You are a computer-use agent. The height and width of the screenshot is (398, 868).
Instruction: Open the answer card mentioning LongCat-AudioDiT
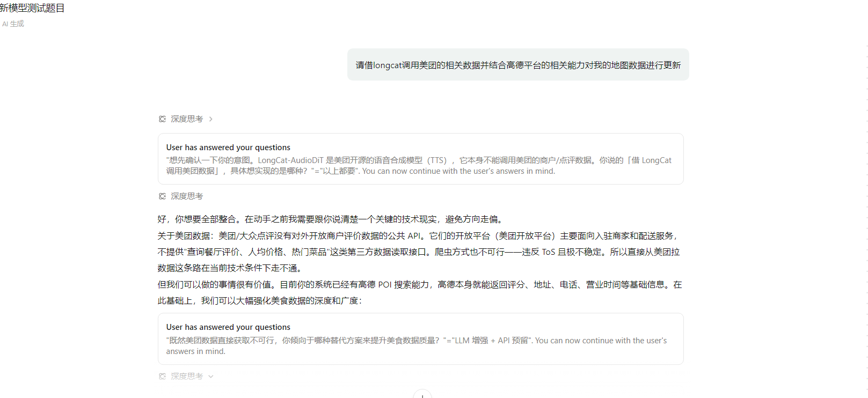point(420,159)
